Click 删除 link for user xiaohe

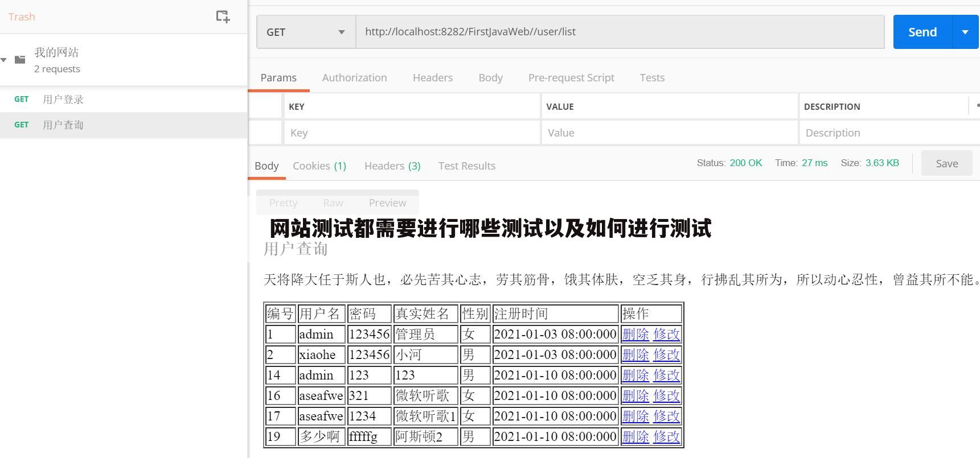coord(635,354)
